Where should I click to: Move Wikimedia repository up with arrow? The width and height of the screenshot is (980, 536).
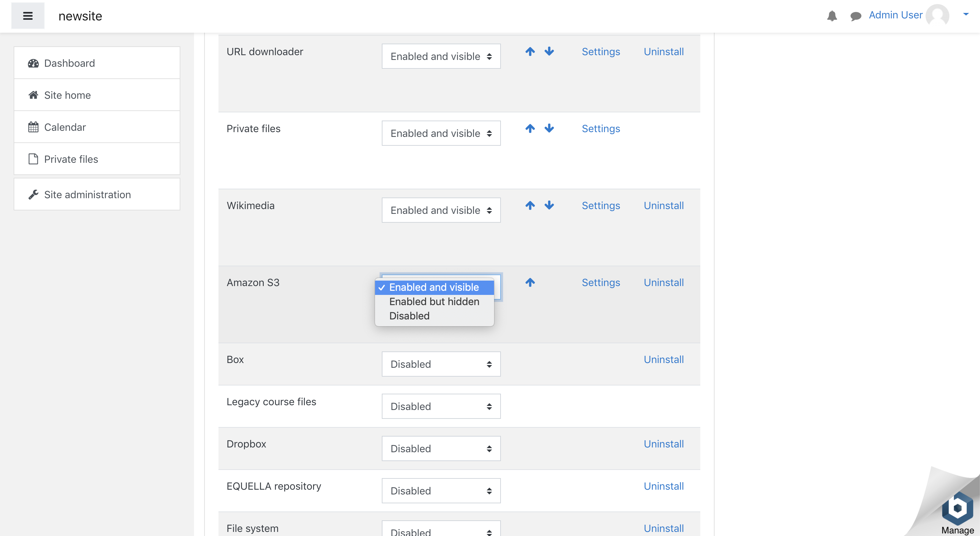pyautogui.click(x=530, y=205)
